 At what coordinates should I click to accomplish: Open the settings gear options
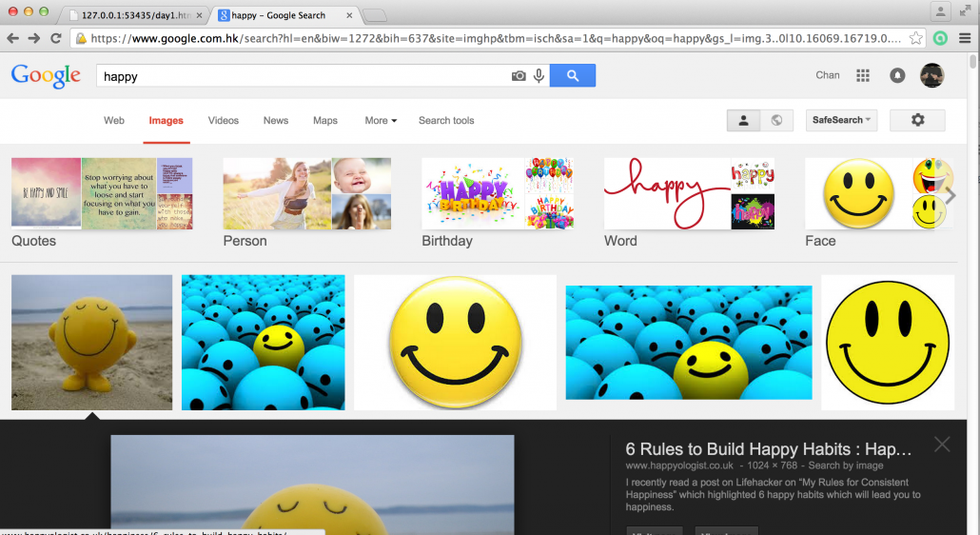pyautogui.click(x=917, y=120)
